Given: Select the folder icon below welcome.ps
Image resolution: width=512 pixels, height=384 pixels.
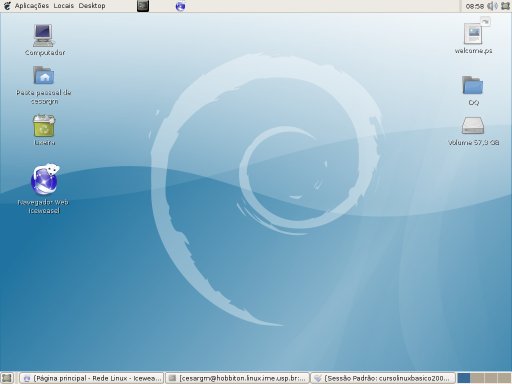Looking at the screenshot, I should (472, 85).
